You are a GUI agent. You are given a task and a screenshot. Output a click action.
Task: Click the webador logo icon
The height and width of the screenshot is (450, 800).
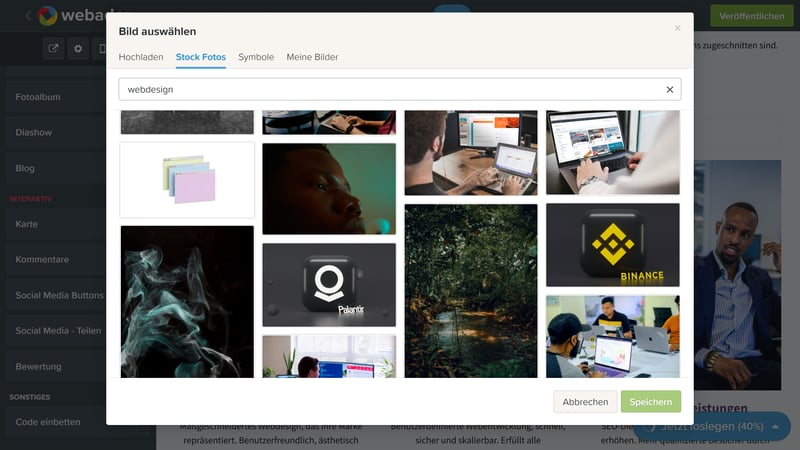pos(47,16)
